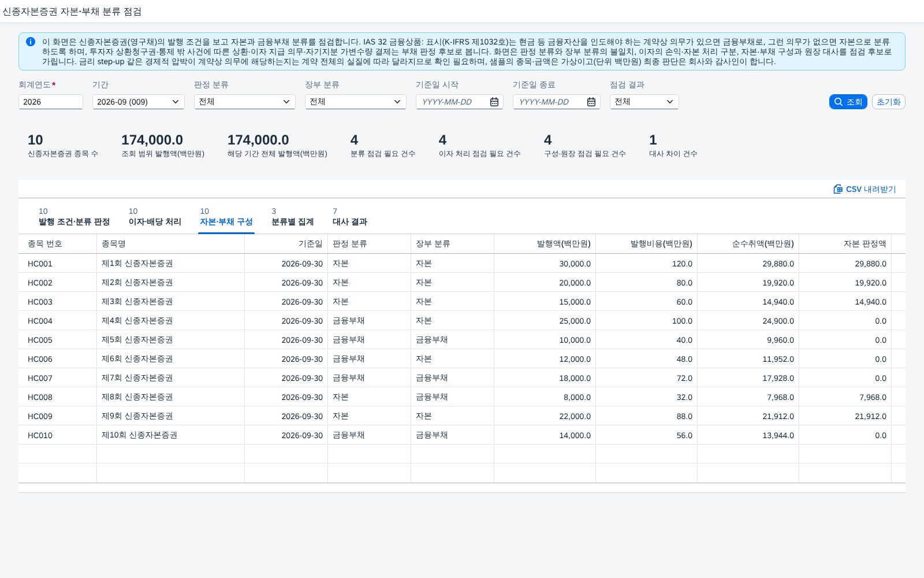The image size is (924, 578).
Task: Switch to 이자·배당 처리 tab
Action: [x=155, y=217]
